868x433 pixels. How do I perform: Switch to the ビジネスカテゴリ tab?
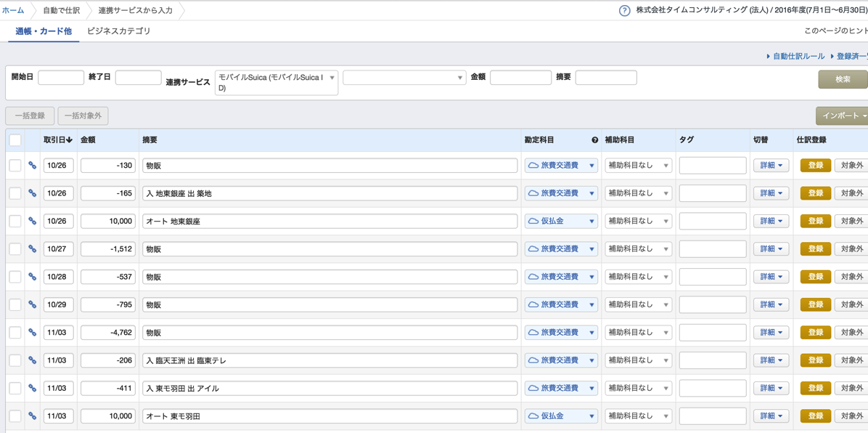(x=119, y=31)
